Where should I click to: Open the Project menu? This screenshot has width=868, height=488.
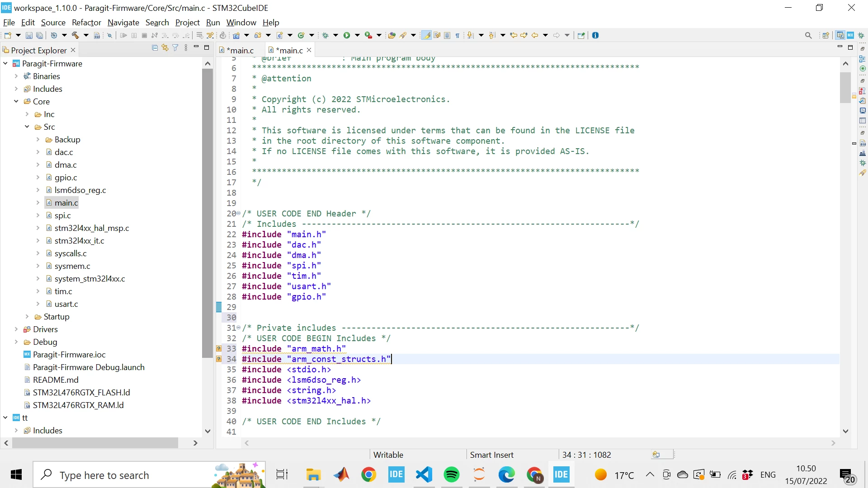click(x=188, y=22)
